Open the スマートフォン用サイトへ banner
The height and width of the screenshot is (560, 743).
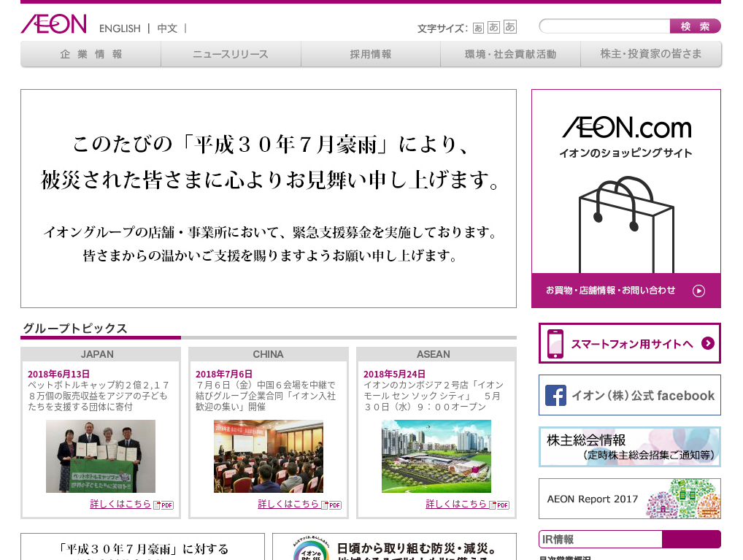(630, 343)
